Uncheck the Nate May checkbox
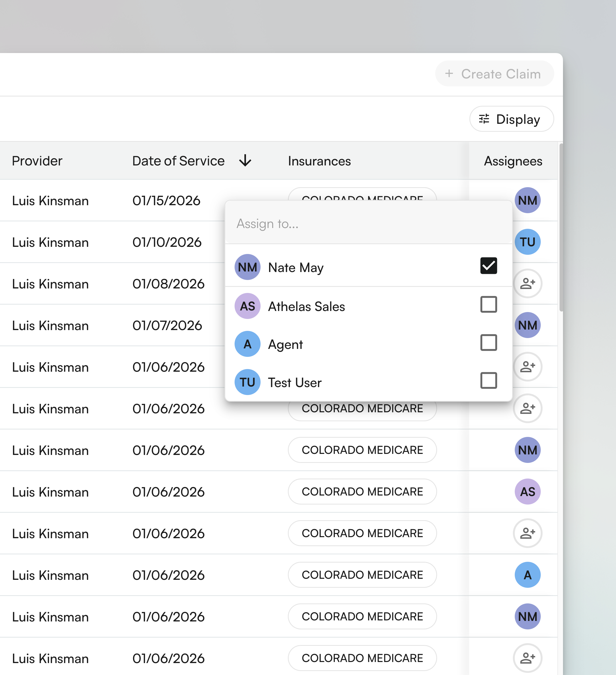616x675 pixels. (x=489, y=266)
